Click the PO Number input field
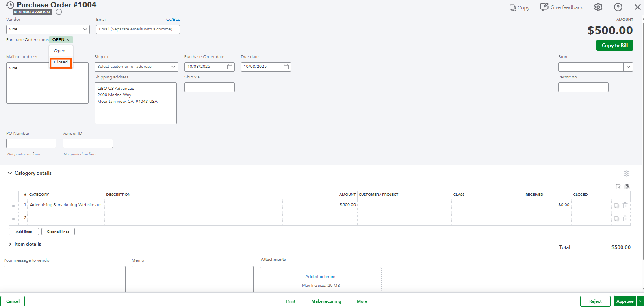This screenshot has width=644, height=308. click(31, 143)
